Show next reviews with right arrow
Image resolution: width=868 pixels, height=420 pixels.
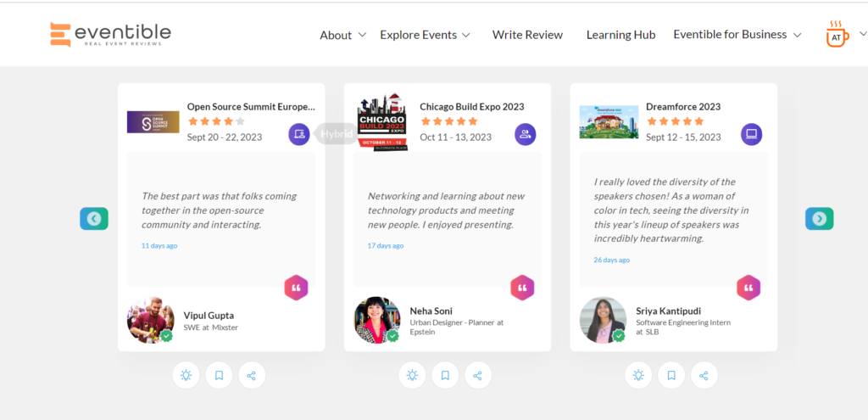click(x=820, y=219)
